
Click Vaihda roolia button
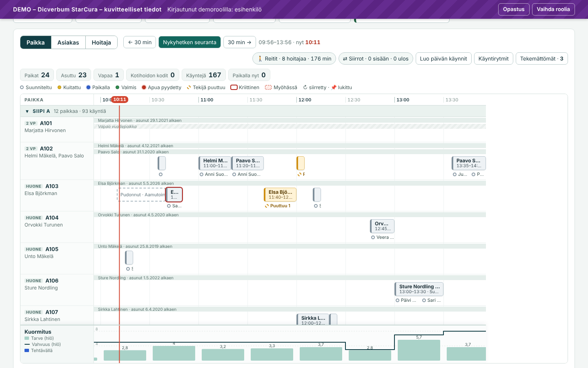click(553, 9)
